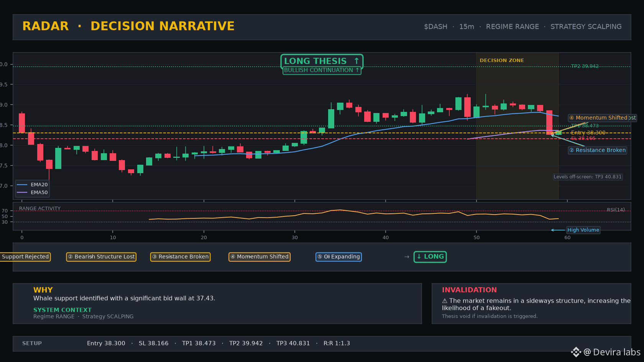Click the Thesis void if invalidation text
Screen dimensions: 644x362
(x=490, y=316)
